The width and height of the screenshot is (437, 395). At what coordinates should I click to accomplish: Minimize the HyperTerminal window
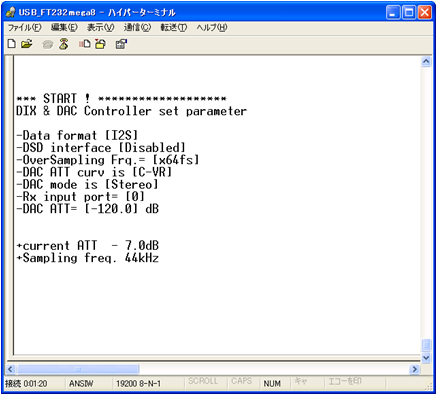[393, 13]
